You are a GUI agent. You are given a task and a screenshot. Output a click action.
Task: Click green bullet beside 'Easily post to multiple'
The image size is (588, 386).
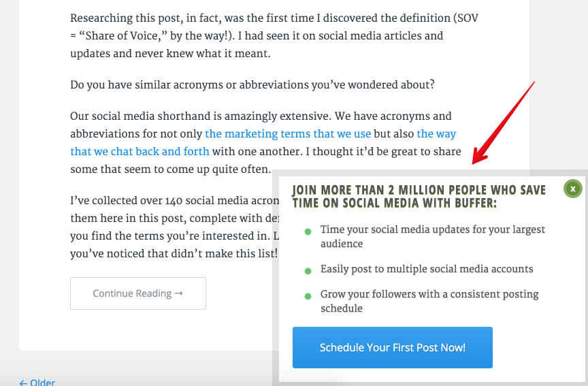coord(308,271)
